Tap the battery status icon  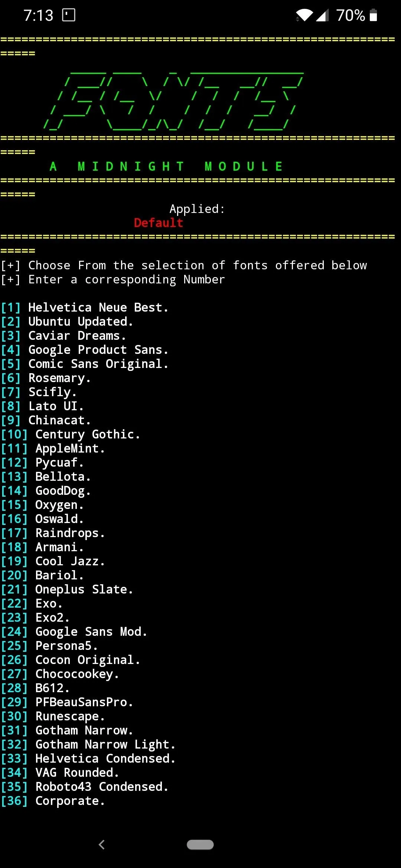[374, 15]
